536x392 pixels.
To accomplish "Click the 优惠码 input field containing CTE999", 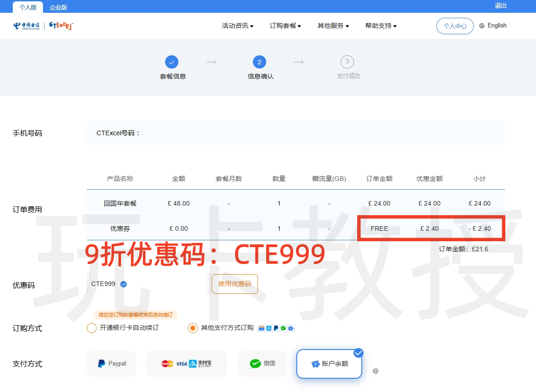I will (149, 284).
